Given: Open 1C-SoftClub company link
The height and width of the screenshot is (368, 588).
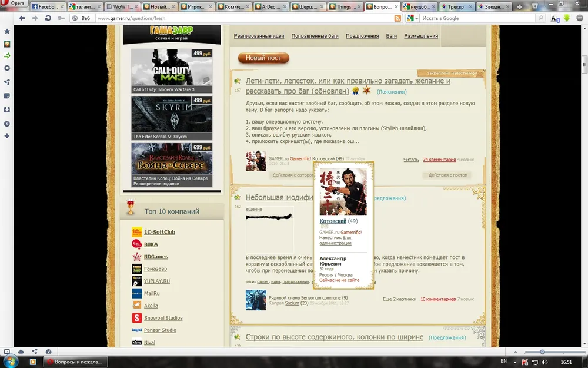Looking at the screenshot, I should pyautogui.click(x=159, y=232).
